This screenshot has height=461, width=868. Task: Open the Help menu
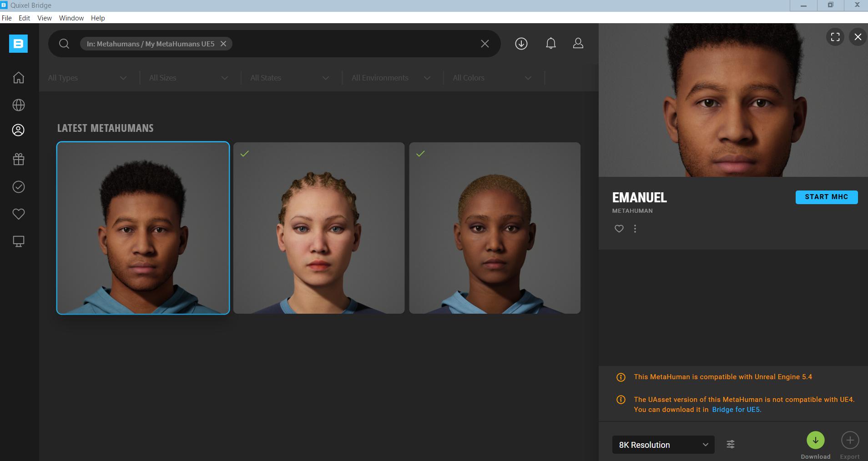(x=98, y=18)
